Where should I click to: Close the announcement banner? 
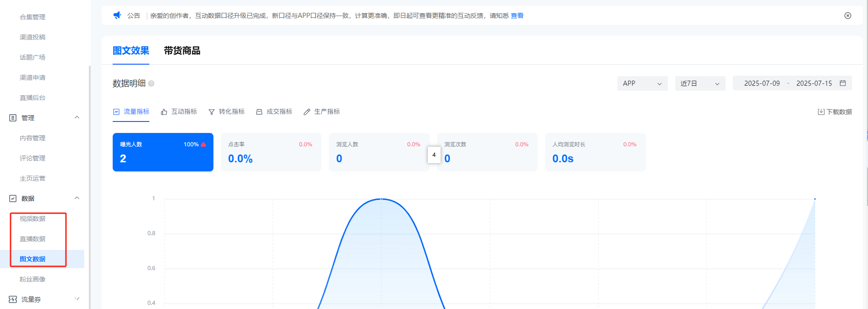[x=847, y=16]
